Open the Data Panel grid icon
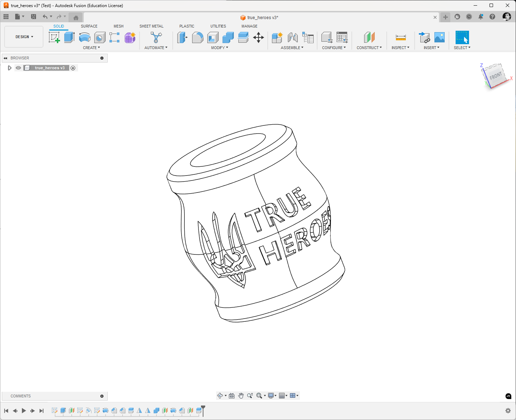 6,17
